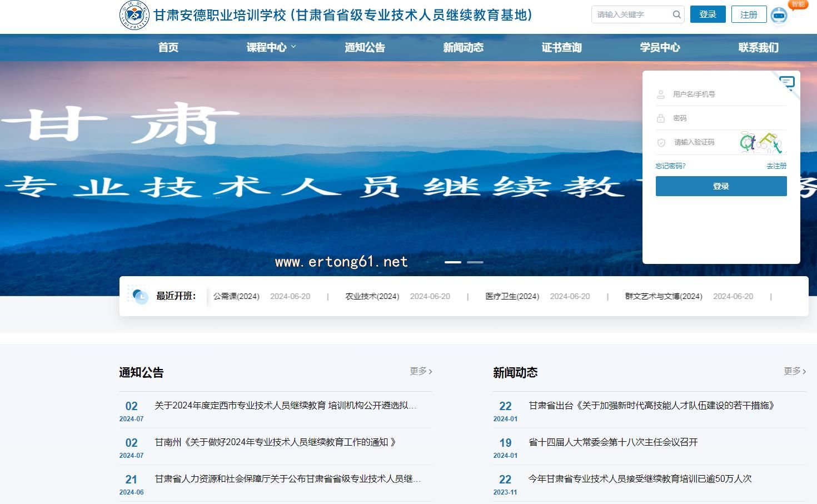Viewport: 817px width, 504px height.
Task: Open the smart assistant robot icon
Action: [x=779, y=16]
